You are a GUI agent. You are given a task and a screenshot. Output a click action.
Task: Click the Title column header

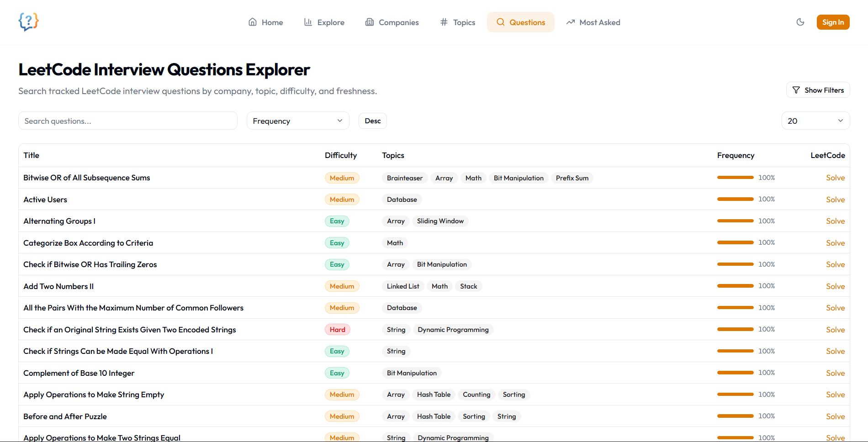(31, 155)
